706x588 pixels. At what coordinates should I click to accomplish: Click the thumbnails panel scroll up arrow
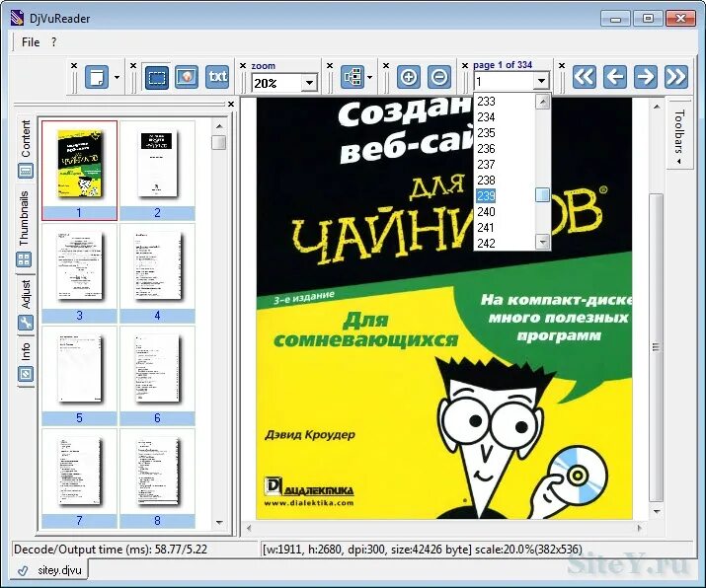(x=219, y=126)
